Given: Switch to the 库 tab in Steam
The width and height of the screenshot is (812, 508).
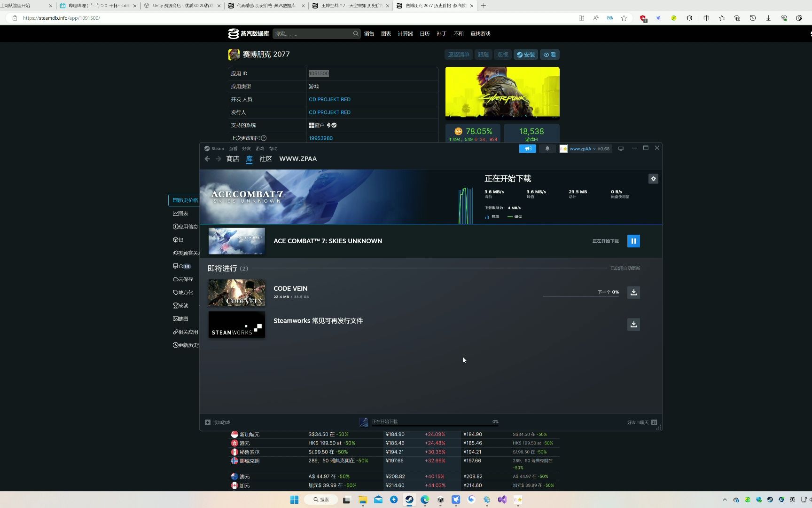Looking at the screenshot, I should click(x=249, y=159).
